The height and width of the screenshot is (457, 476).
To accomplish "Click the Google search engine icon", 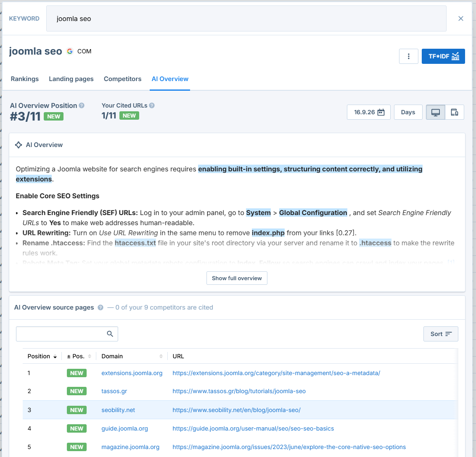I will 70,51.
